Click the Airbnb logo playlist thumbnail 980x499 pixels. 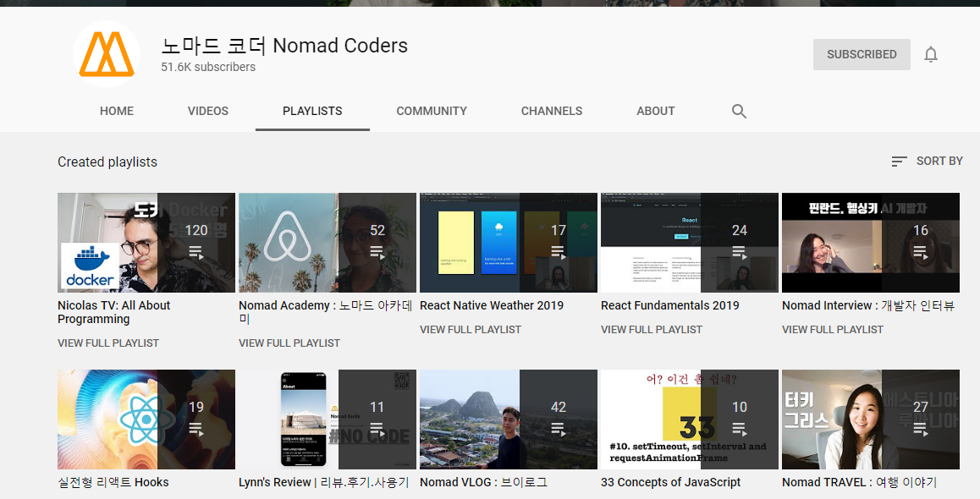tap(328, 243)
